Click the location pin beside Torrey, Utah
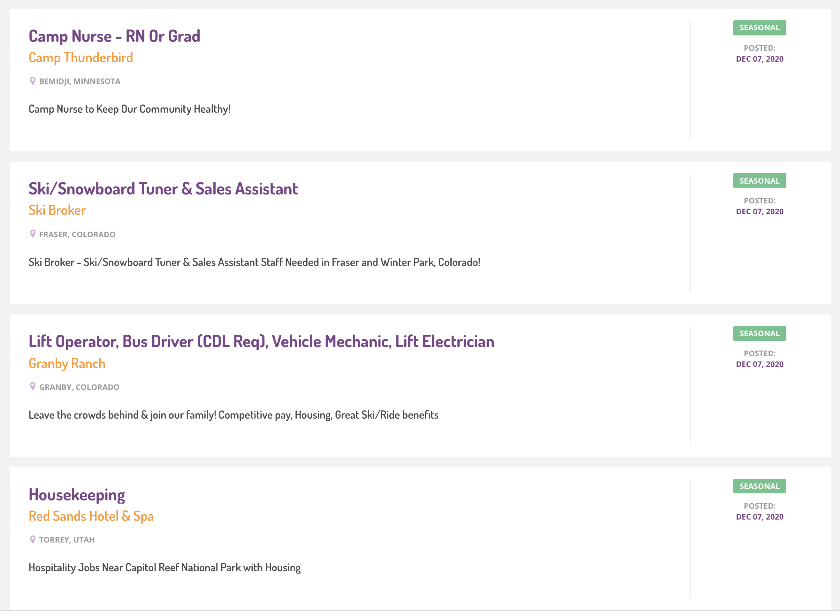 coord(33,540)
